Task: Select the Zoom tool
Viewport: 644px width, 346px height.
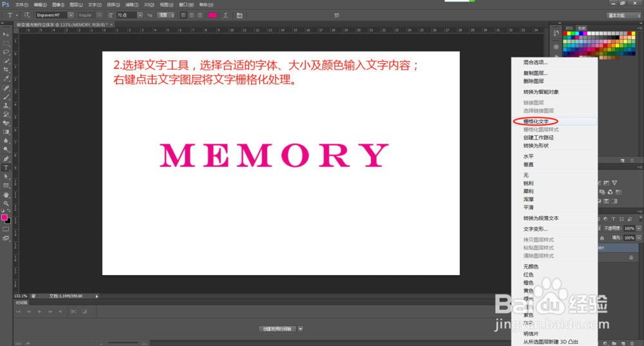Action: coord(6,204)
